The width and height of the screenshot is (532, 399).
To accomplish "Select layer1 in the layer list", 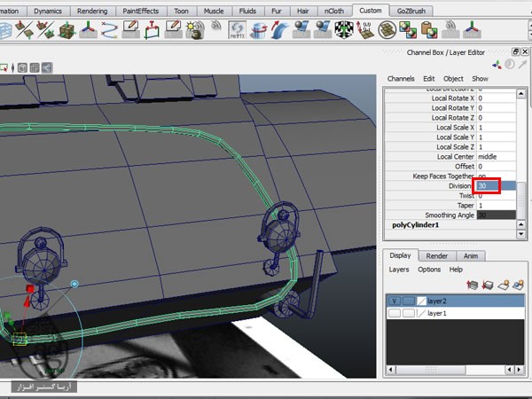I will pos(437,313).
